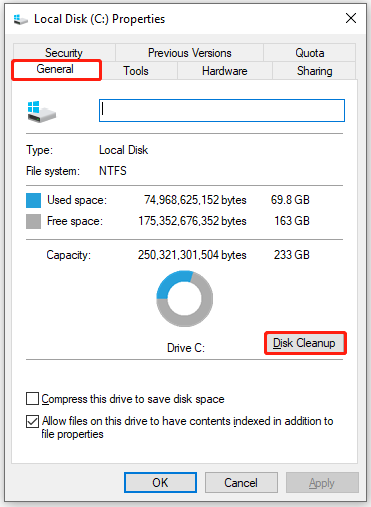This screenshot has width=371, height=507.
Task: Switch to the Tools tab
Action: 136,71
